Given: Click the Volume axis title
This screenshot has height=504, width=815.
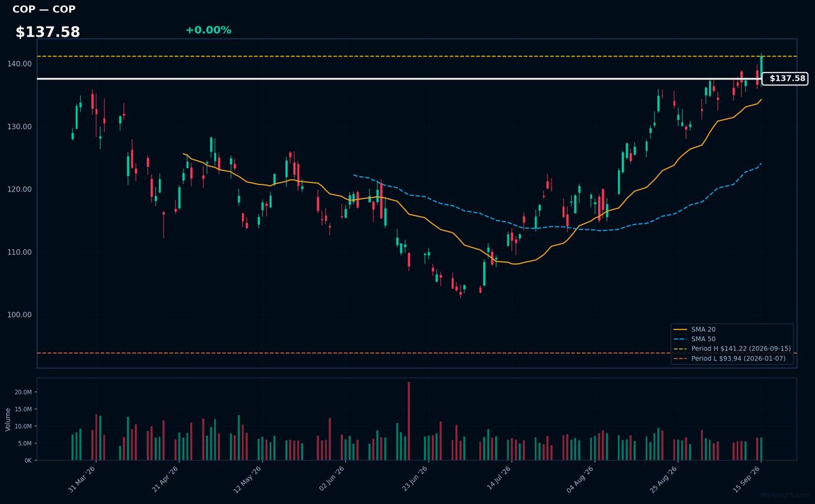Looking at the screenshot, I should click(7, 419).
